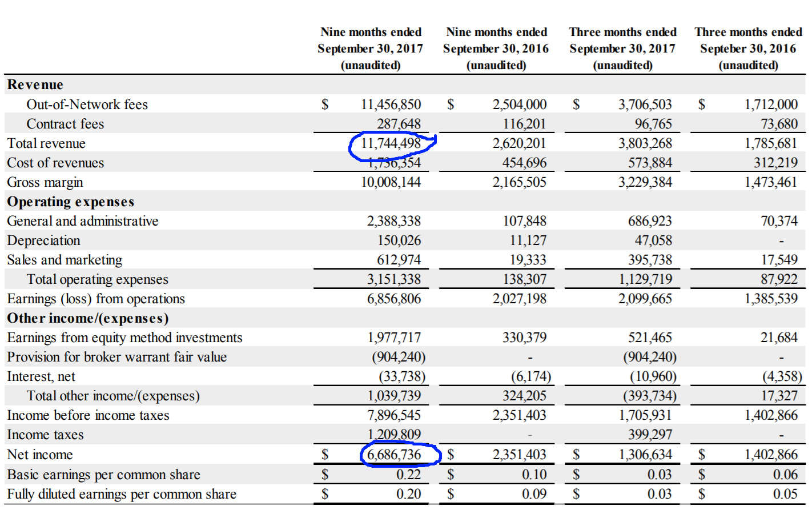
Task: Select Out-of-Network fees value 2,504,000
Action: click(x=520, y=105)
